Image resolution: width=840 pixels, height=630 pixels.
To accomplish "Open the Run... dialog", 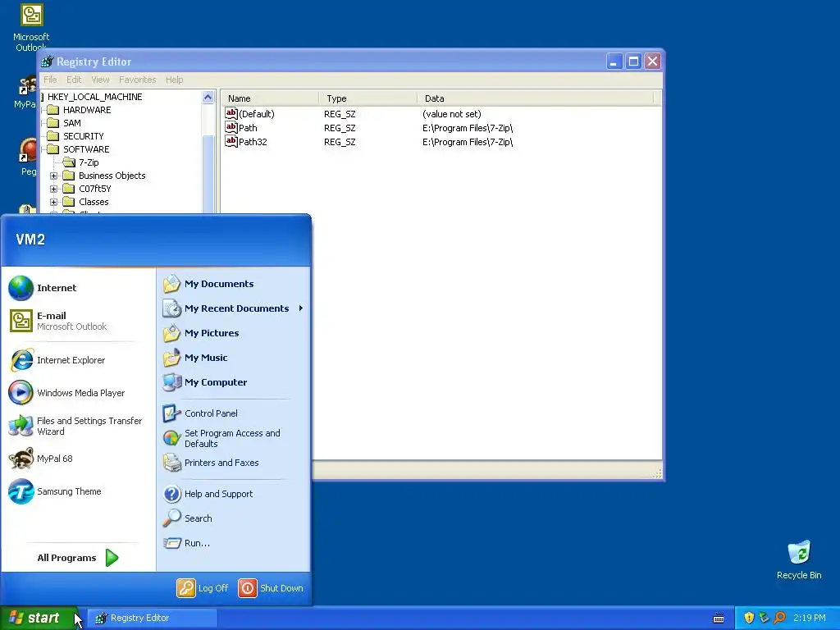I will tap(197, 543).
